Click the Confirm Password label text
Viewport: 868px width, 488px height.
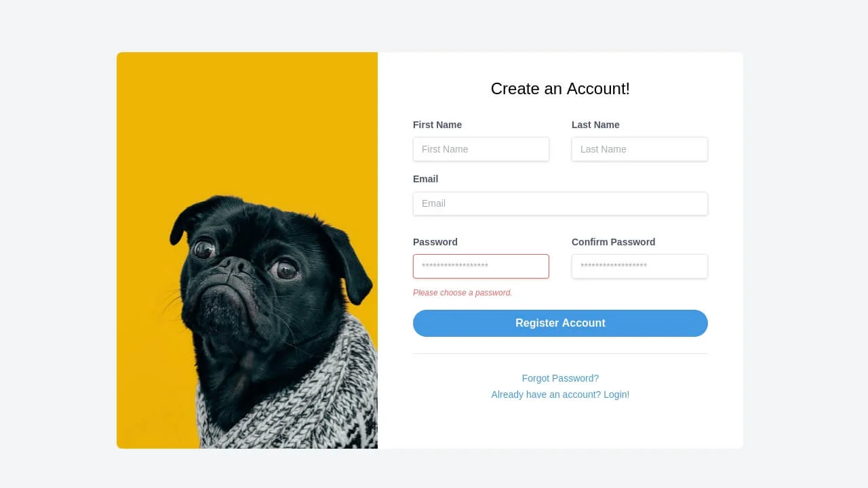click(x=613, y=242)
